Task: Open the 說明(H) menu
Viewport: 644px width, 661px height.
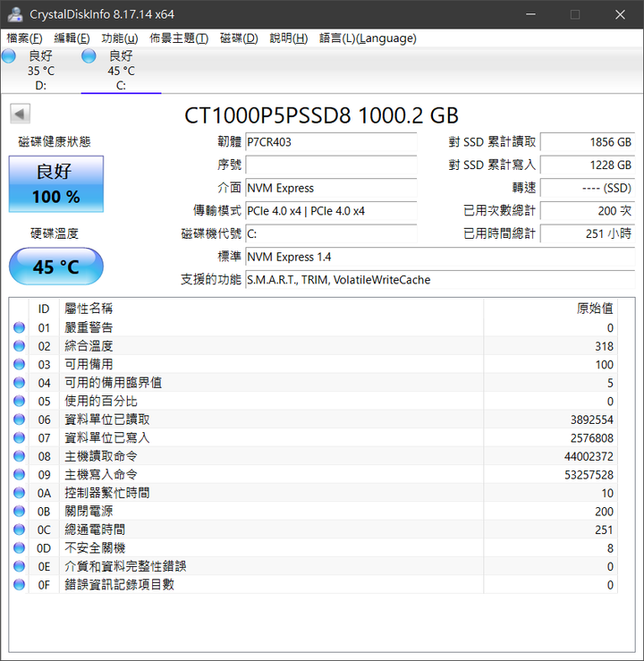Action: pos(289,38)
